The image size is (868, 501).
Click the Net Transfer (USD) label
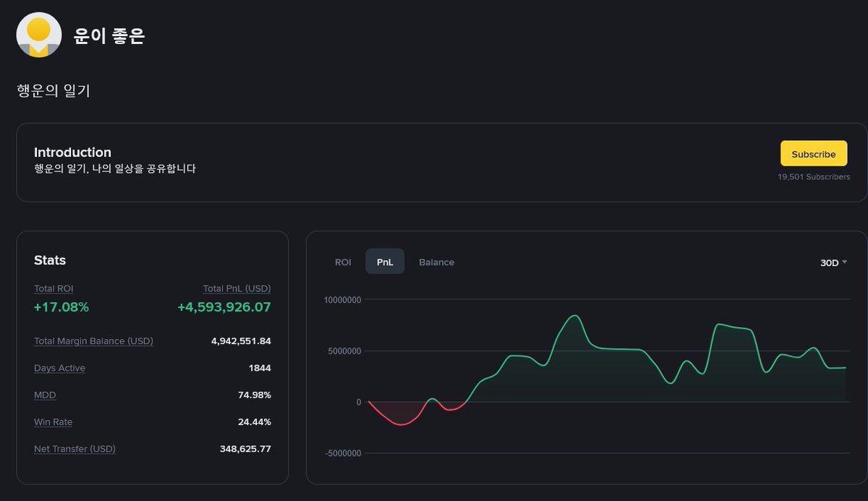[x=75, y=449]
